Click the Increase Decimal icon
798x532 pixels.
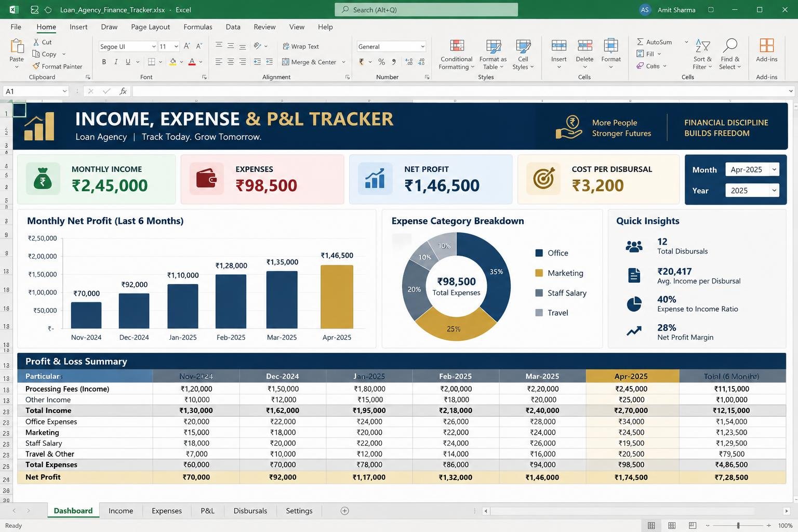[x=409, y=62]
